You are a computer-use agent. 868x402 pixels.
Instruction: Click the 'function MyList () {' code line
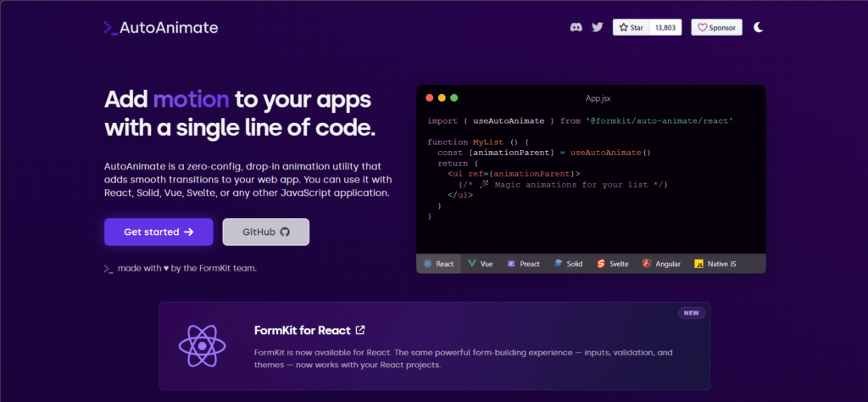click(x=478, y=142)
